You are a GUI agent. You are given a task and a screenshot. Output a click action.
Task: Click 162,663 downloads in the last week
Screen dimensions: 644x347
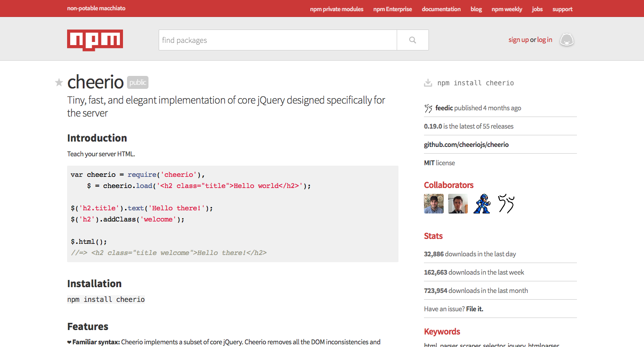(x=474, y=272)
